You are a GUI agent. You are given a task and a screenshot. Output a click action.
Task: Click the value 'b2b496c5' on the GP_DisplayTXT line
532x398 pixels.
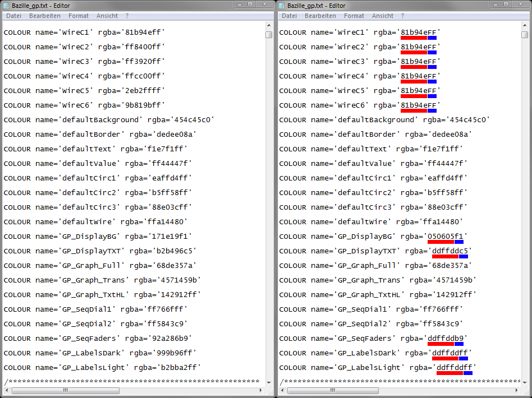[175, 251]
